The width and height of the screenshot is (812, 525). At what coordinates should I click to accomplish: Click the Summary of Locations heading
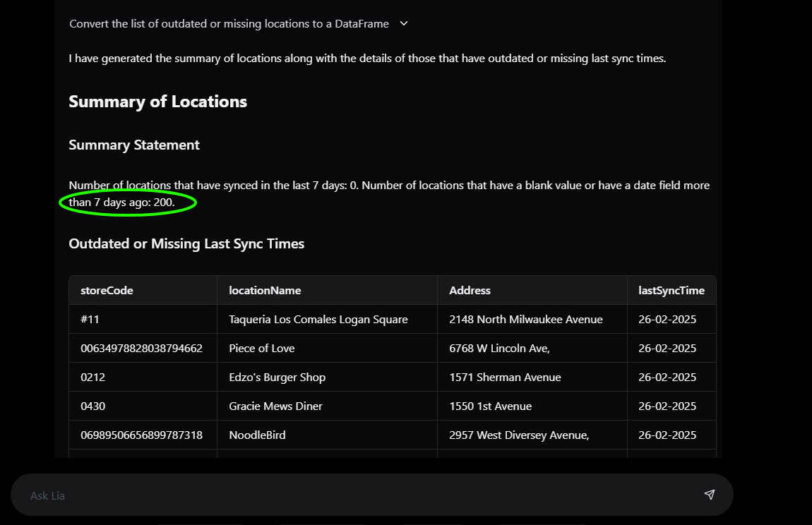tap(157, 102)
